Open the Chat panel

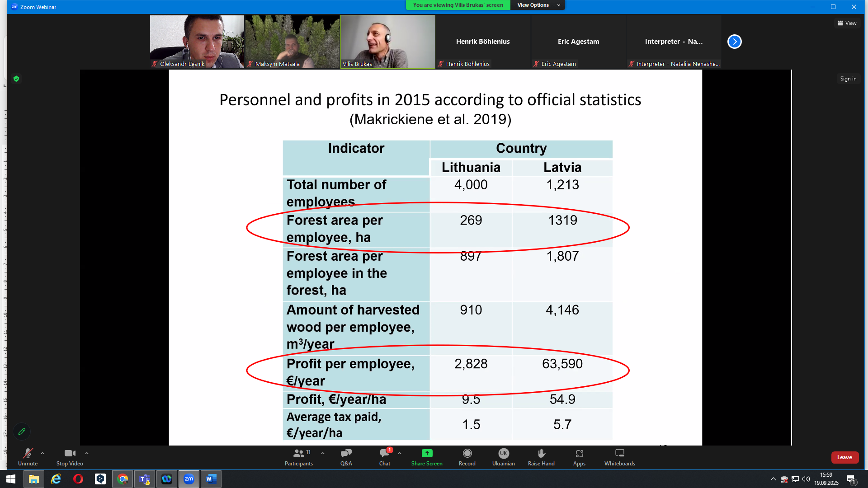pyautogui.click(x=385, y=457)
